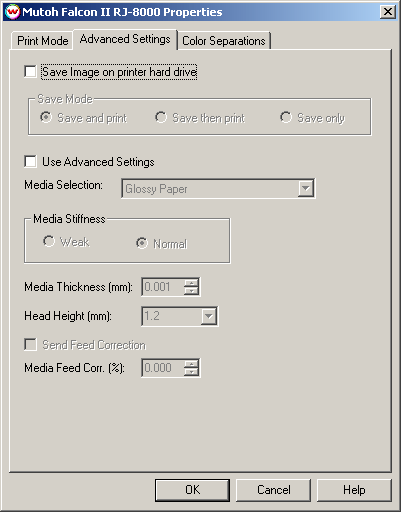Click the Cancel button
Viewport: 401px width, 512px height.
[273, 490]
